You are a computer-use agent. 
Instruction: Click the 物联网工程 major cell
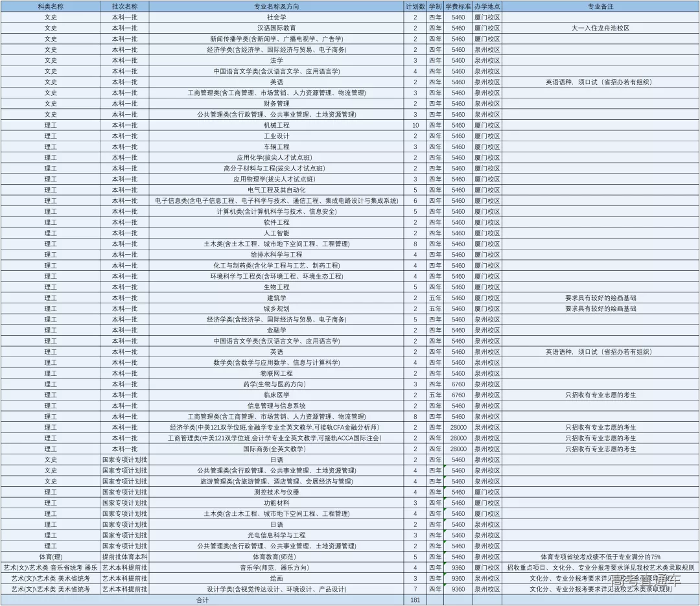tap(276, 373)
